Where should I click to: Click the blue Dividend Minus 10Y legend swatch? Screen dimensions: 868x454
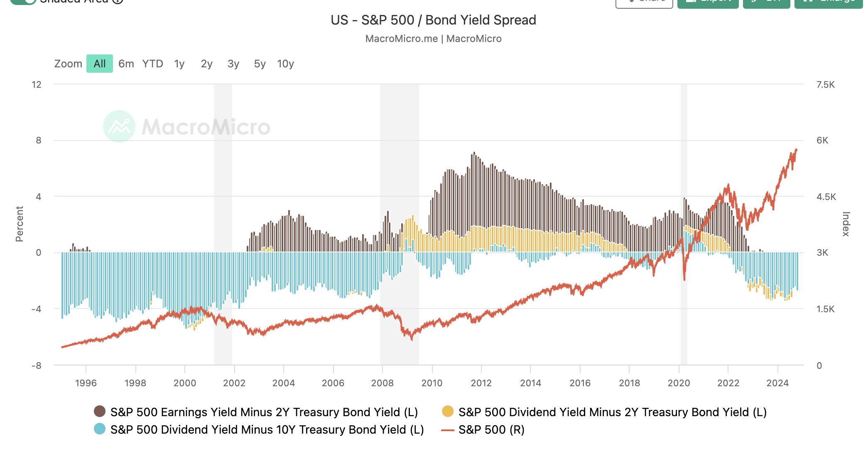[x=100, y=429]
